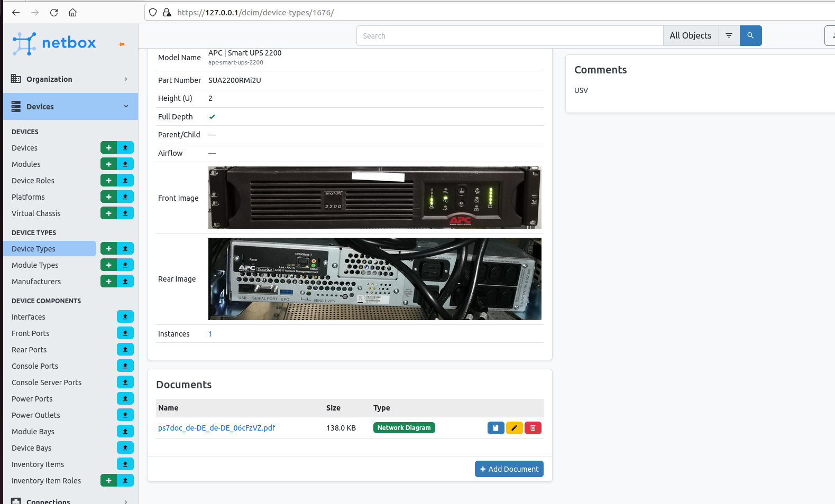Add a new Manufacturer via plus icon
This screenshot has width=835, height=504.
point(108,282)
